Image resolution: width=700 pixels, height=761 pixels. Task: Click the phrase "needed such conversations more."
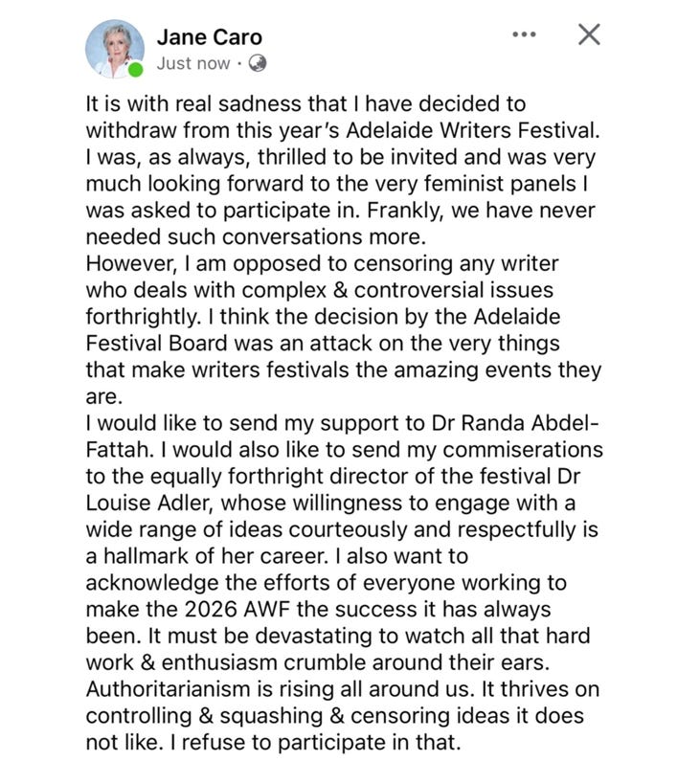(256, 237)
